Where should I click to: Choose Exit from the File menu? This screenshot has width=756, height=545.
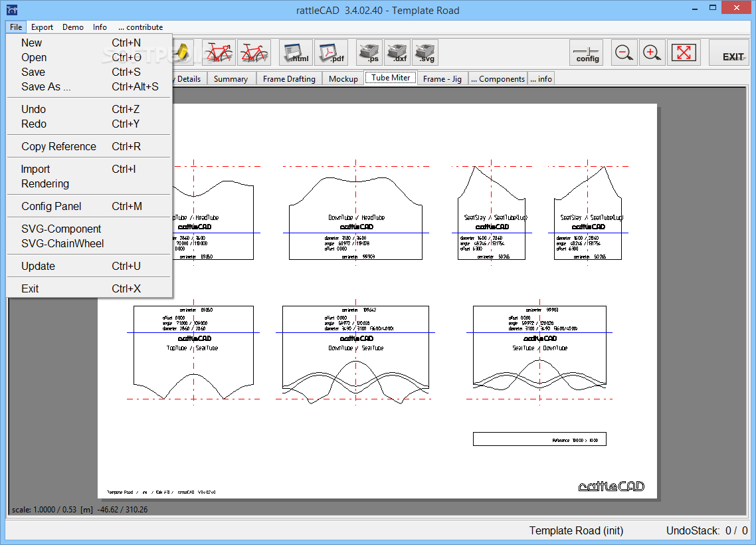[89, 288]
